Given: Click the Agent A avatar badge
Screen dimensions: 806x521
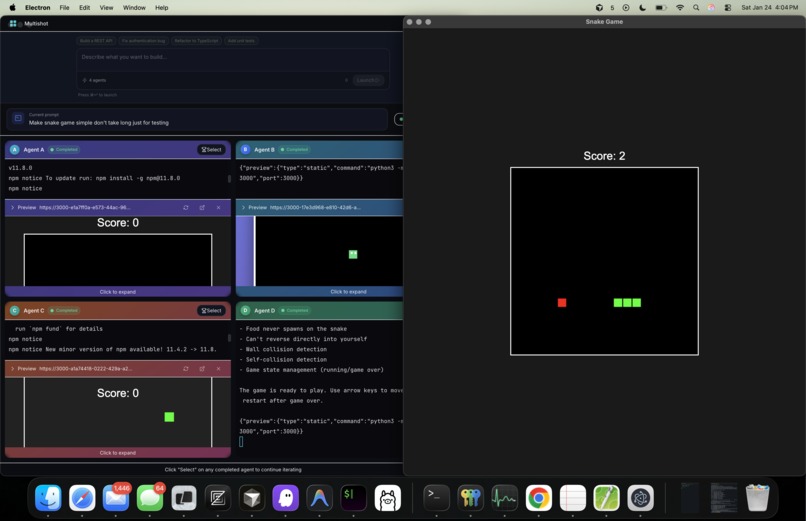Looking at the screenshot, I should (14, 150).
